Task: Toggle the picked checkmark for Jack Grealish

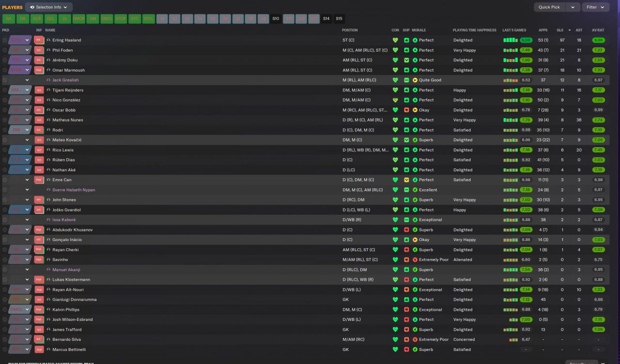Action: click(5, 80)
